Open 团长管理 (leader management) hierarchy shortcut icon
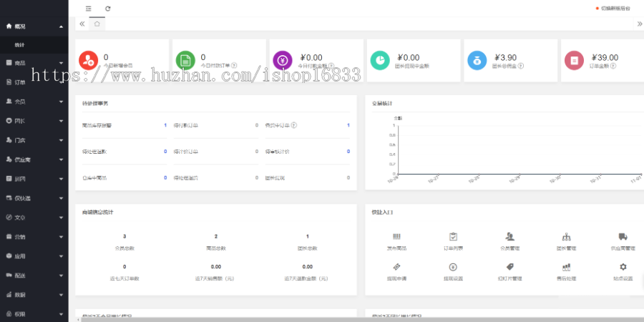This screenshot has width=644, height=322. click(x=567, y=237)
